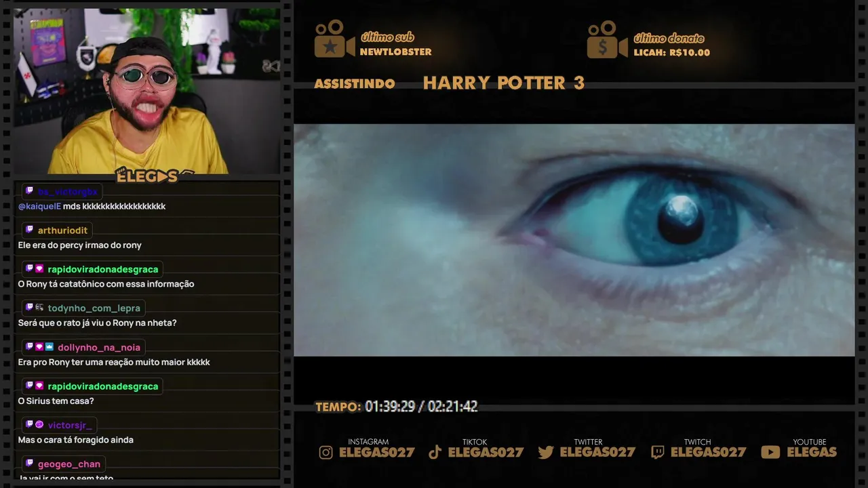Click blue crown badge beside dollynho_na_noia

point(50,346)
